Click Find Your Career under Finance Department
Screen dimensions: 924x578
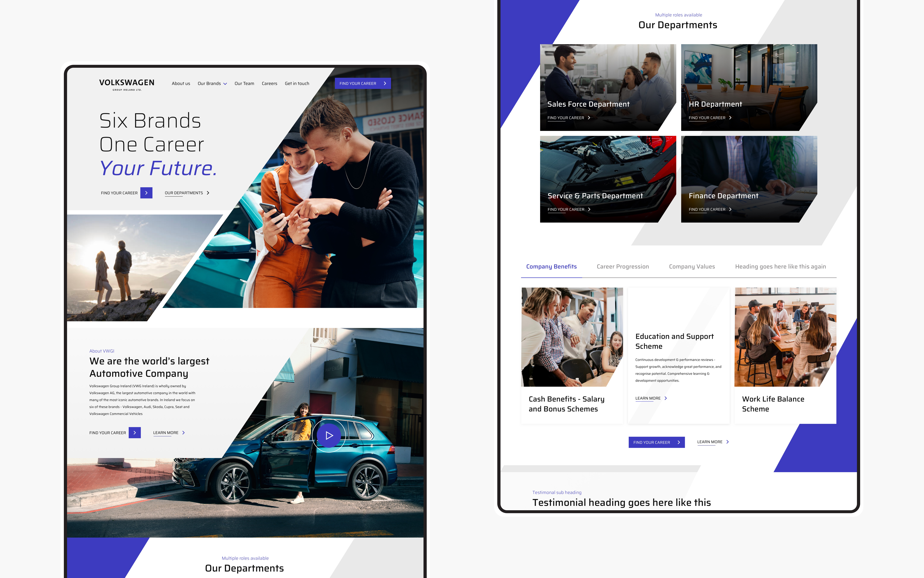[707, 210]
